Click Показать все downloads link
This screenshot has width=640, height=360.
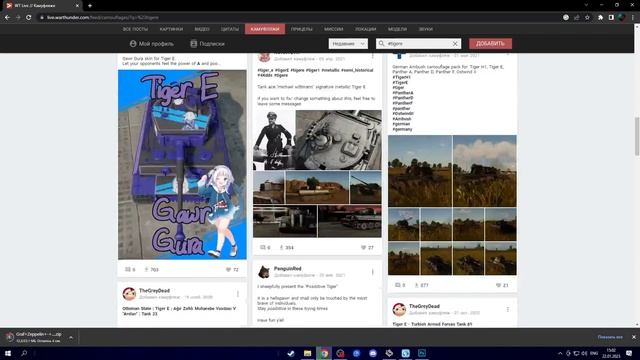tap(610, 337)
